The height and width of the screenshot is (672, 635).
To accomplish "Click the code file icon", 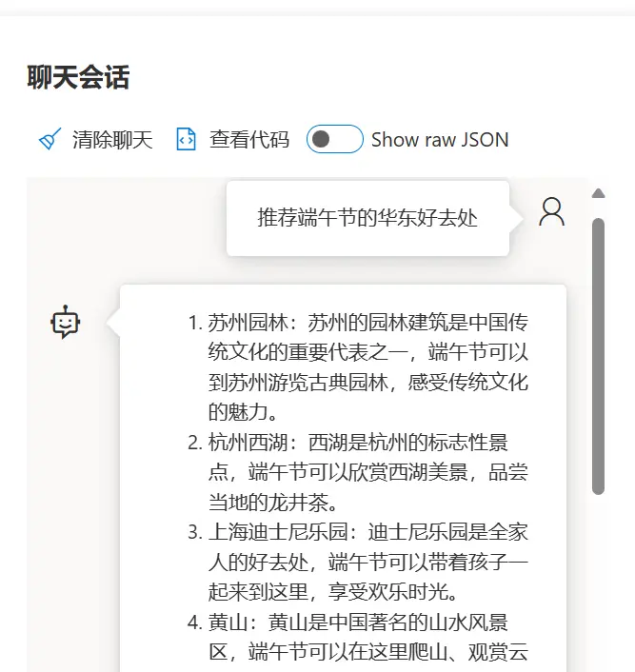I will pos(186,139).
